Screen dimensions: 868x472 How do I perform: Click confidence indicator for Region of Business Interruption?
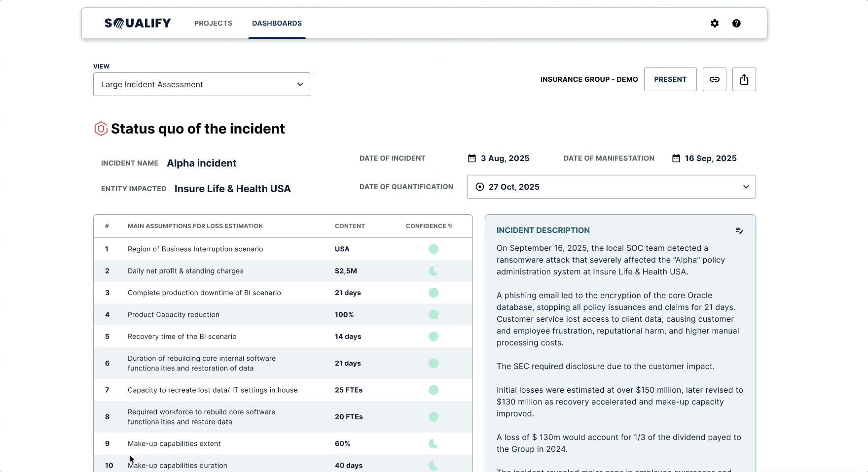tap(434, 249)
